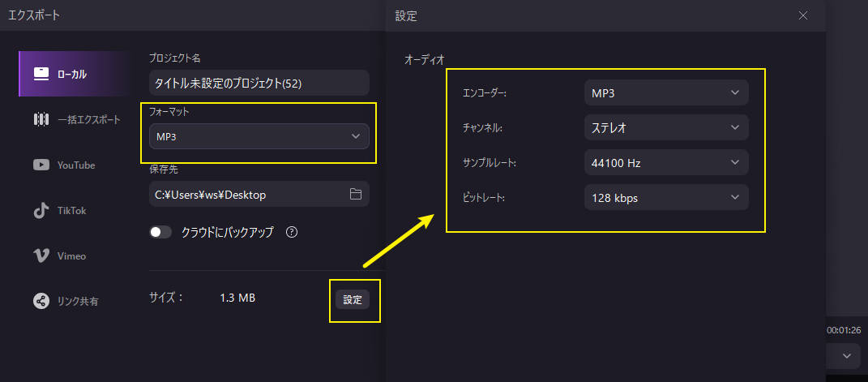The width and height of the screenshot is (868, 382).
Task: Click the エクスポート window title
Action: pyautogui.click(x=34, y=15)
